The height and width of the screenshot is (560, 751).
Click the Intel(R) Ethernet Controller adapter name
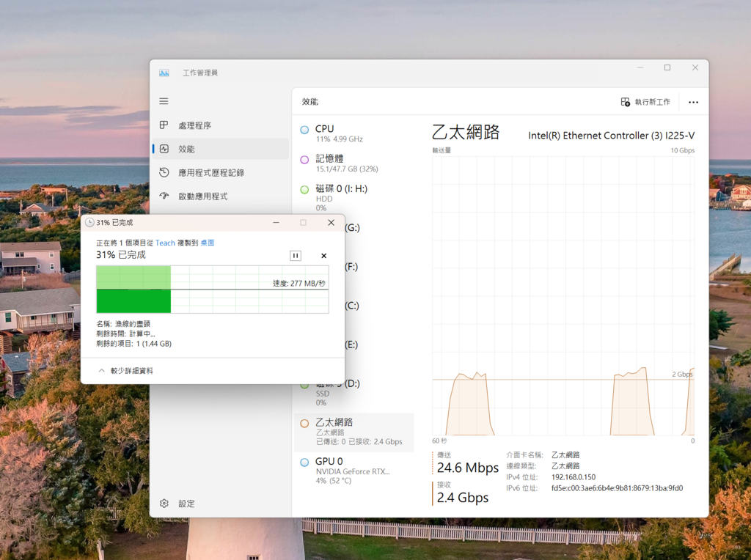[611, 136]
